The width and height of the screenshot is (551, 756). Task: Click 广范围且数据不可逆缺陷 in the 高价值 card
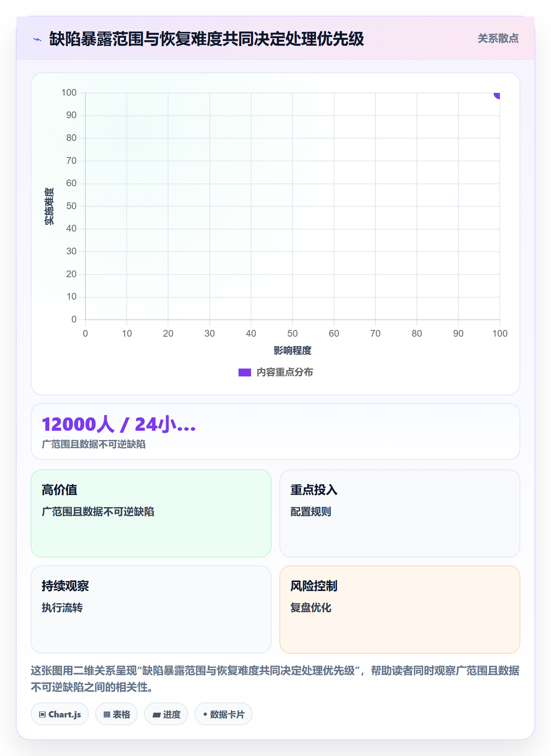pyautogui.click(x=98, y=512)
